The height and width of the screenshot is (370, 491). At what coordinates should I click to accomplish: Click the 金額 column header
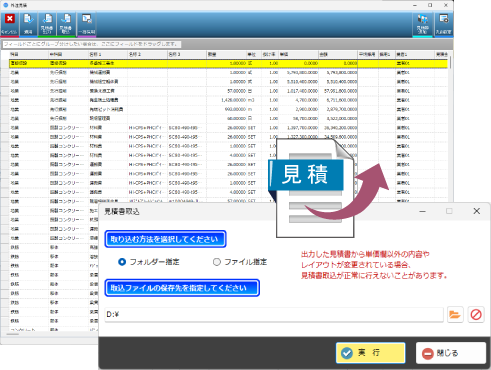(x=338, y=54)
